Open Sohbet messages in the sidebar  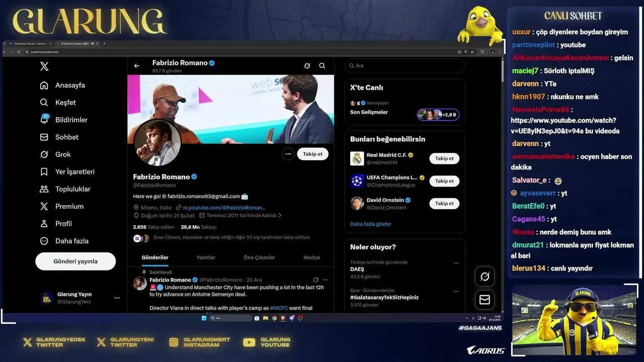point(59,137)
